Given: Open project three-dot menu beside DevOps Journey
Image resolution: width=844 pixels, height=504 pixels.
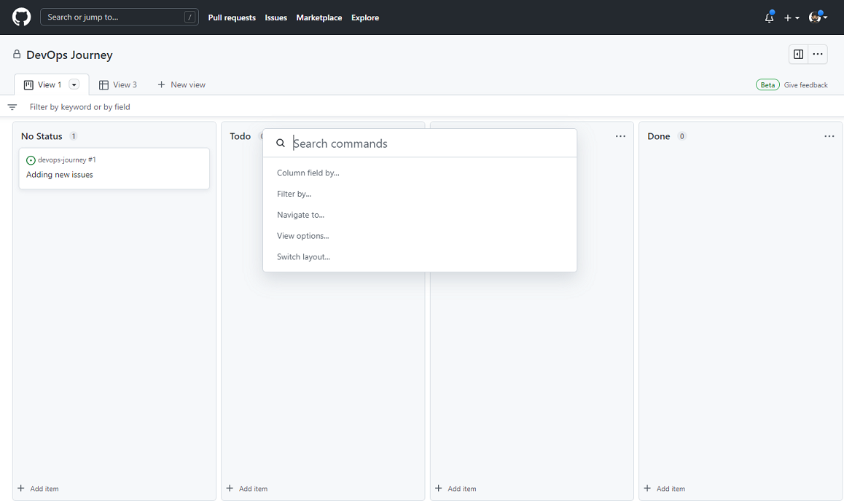Looking at the screenshot, I should 818,55.
